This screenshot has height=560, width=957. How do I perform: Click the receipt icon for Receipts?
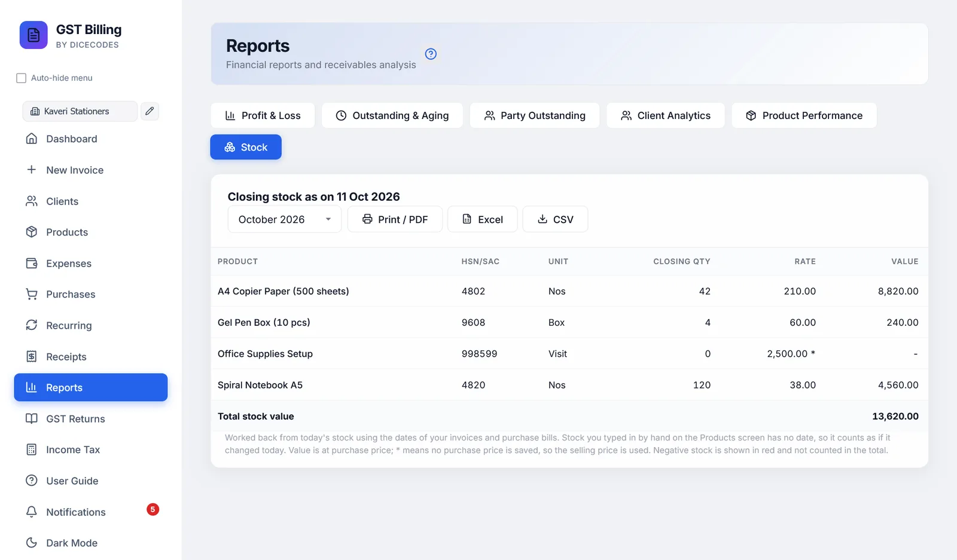tap(32, 357)
